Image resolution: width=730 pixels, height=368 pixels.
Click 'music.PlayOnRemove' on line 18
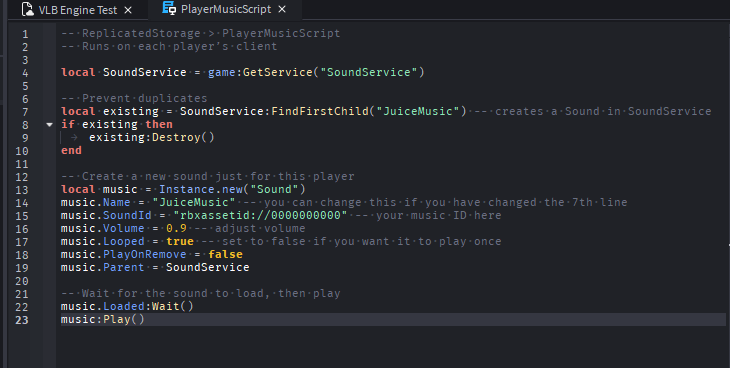pos(123,254)
